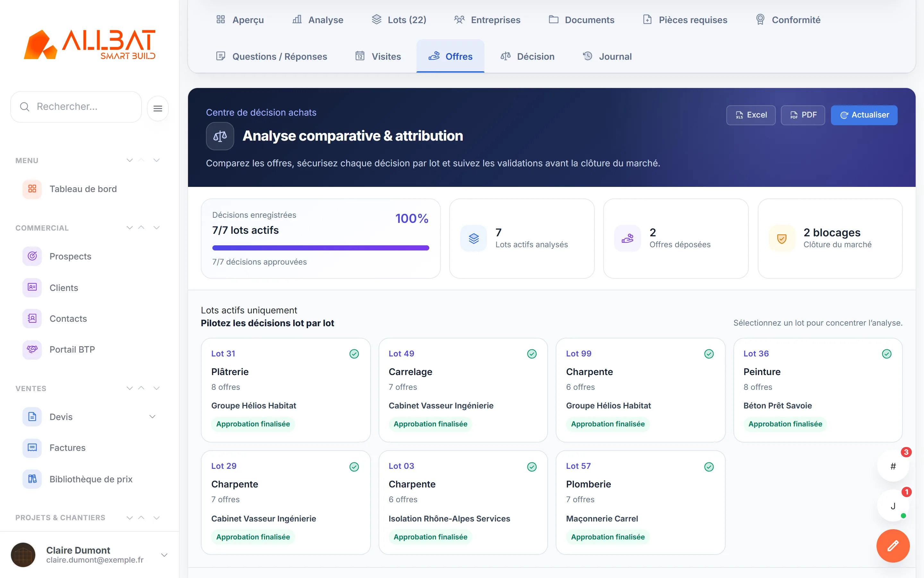This screenshot has height=578, width=924.
Task: Select the Lot 36 Peinture card
Action: 818,390
